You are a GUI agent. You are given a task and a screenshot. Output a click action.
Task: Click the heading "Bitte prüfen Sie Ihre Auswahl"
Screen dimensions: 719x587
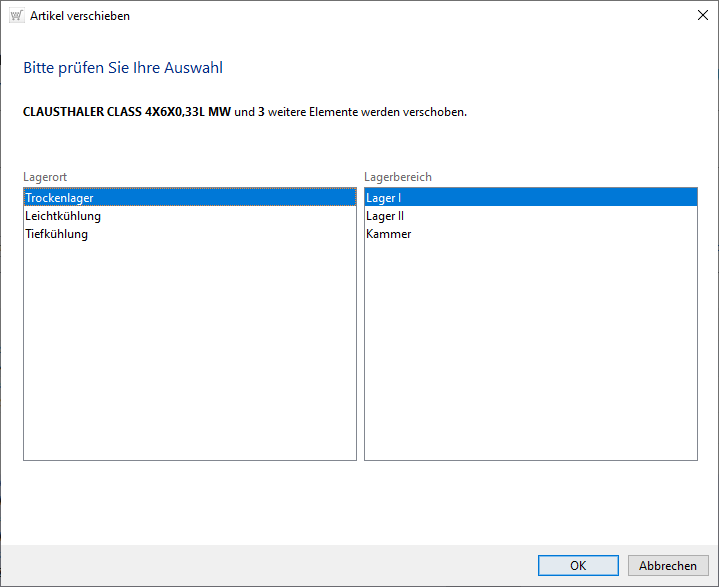tap(123, 69)
